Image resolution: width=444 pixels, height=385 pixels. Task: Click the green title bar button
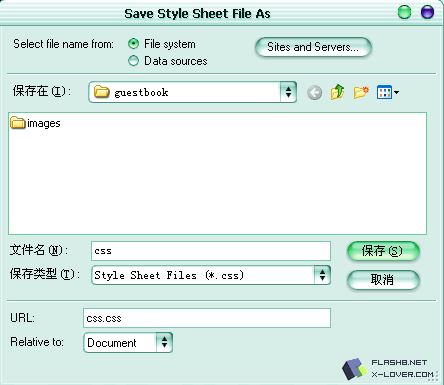click(x=404, y=12)
